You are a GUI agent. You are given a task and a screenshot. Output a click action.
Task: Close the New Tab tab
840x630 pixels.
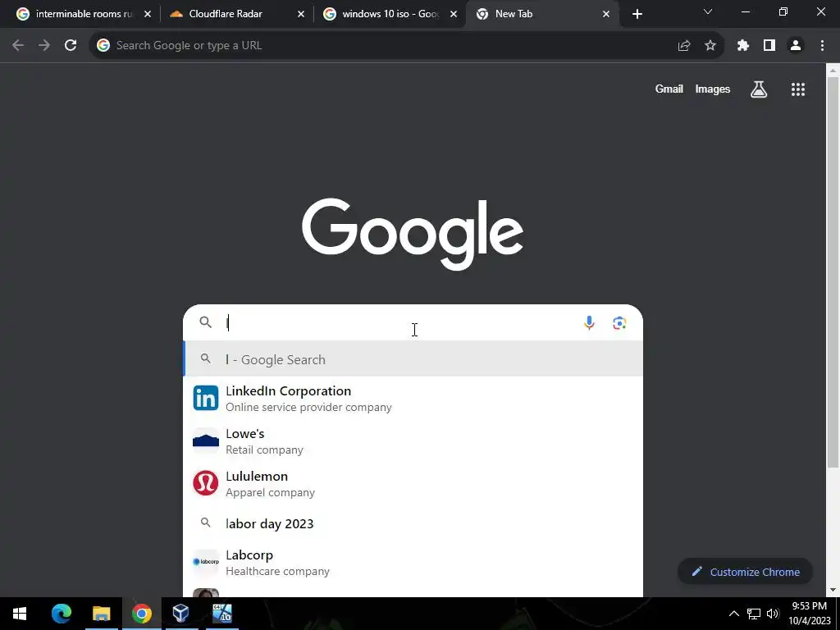pos(606,15)
